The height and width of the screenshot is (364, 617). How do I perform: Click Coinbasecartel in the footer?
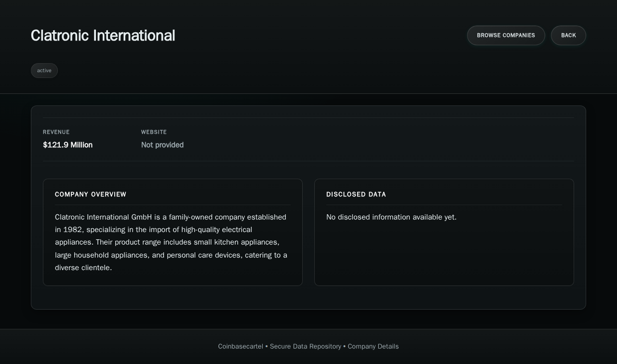point(241,347)
